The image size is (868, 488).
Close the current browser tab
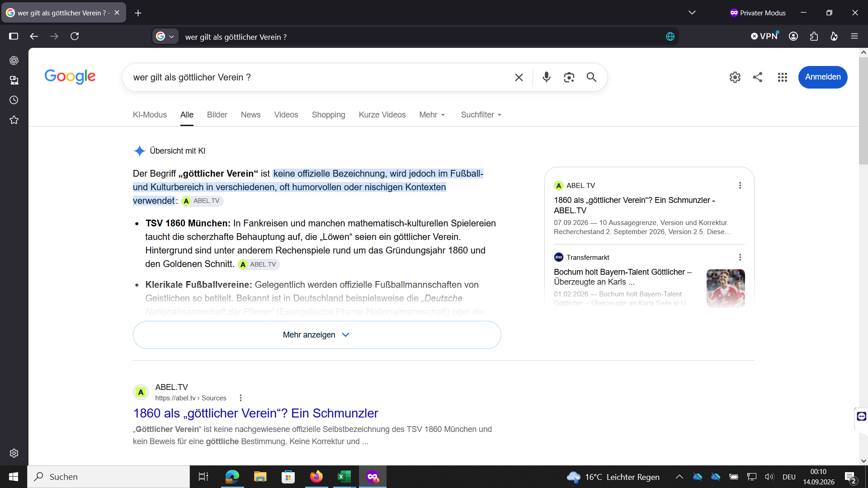point(117,13)
